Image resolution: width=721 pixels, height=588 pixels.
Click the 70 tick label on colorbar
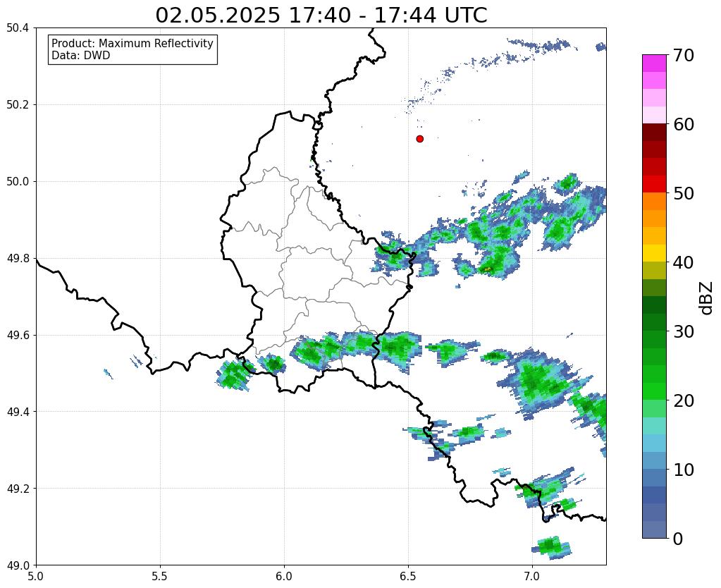point(682,55)
